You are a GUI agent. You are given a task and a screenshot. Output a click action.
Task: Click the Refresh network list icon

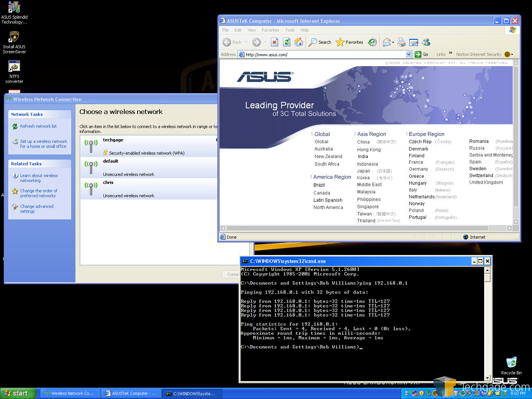[15, 126]
